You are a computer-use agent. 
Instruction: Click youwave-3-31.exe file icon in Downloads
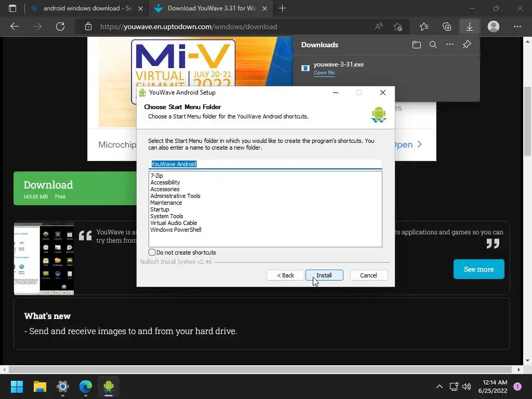pyautogui.click(x=305, y=68)
